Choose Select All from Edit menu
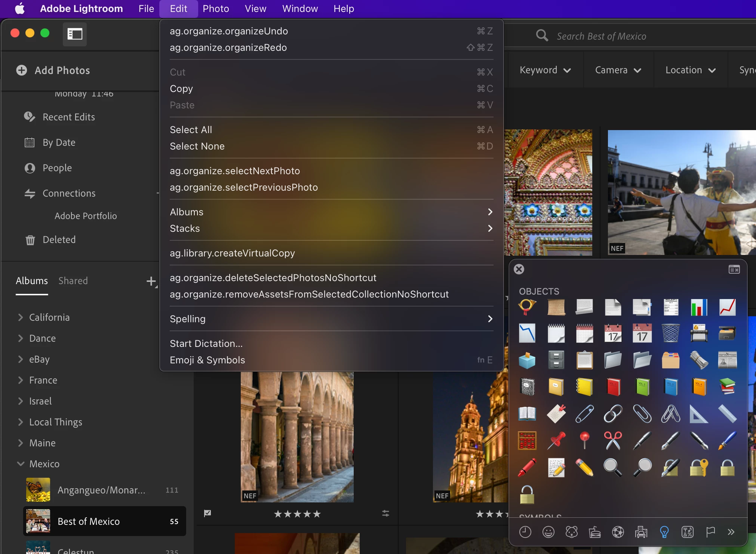The width and height of the screenshot is (756, 554). [191, 130]
